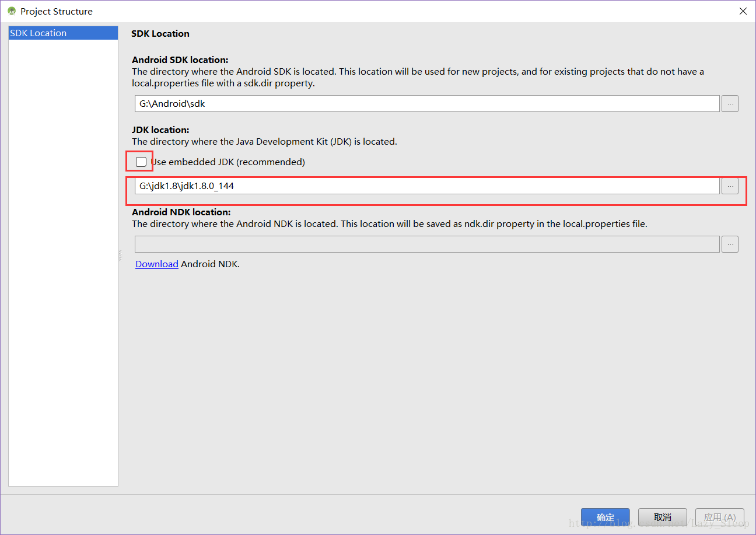Click the sidebar splitter handle
The height and width of the screenshot is (535, 756).
pos(120,255)
